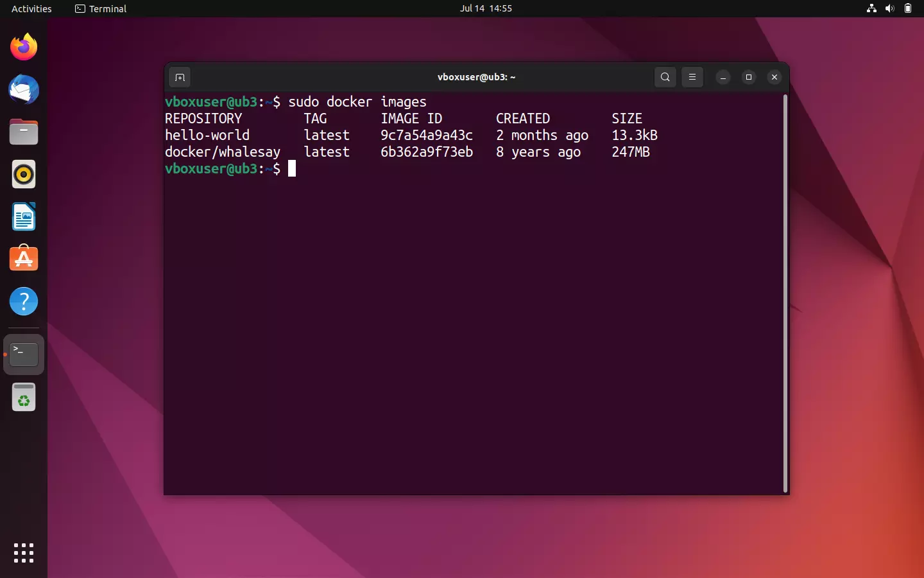Open LibreOffice Writer
924x578 pixels.
pos(23,216)
